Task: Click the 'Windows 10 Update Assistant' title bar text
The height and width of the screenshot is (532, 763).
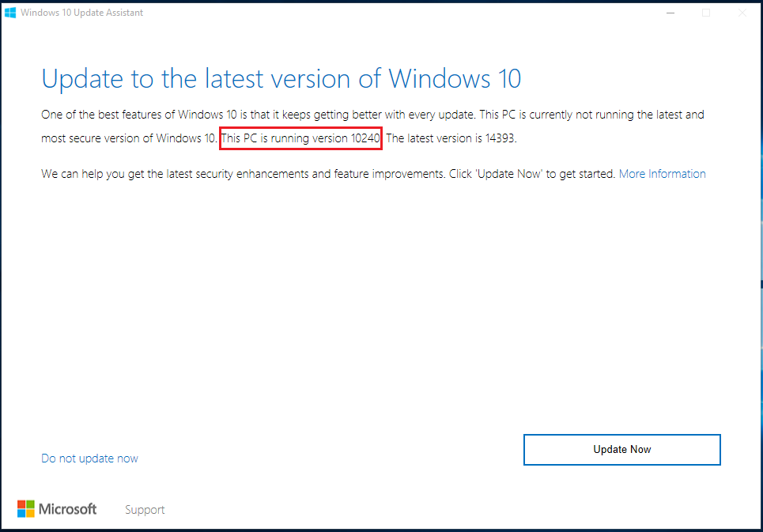Action: [81, 13]
